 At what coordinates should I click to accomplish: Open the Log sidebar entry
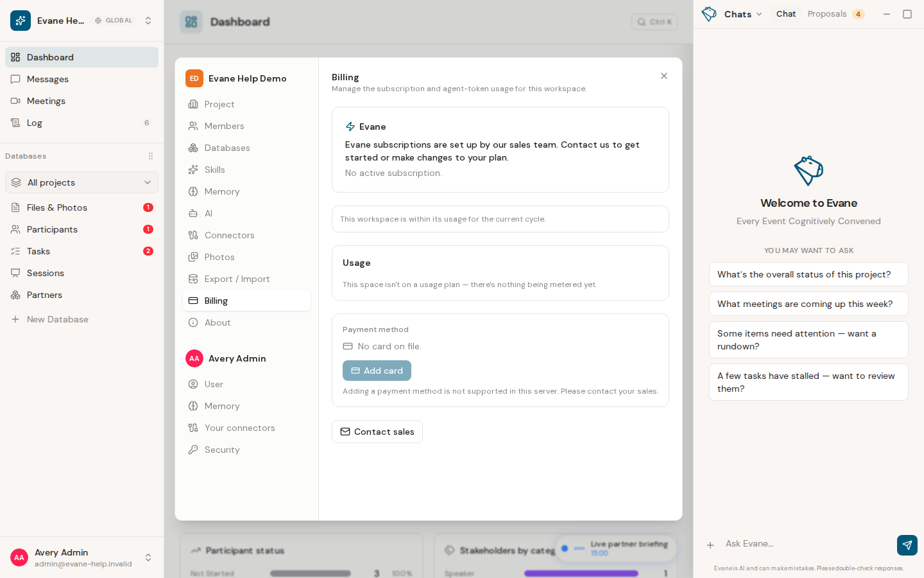[81, 123]
